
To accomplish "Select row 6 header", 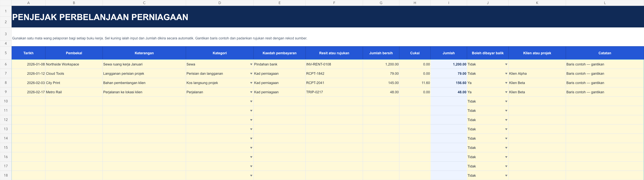I will point(6,64).
